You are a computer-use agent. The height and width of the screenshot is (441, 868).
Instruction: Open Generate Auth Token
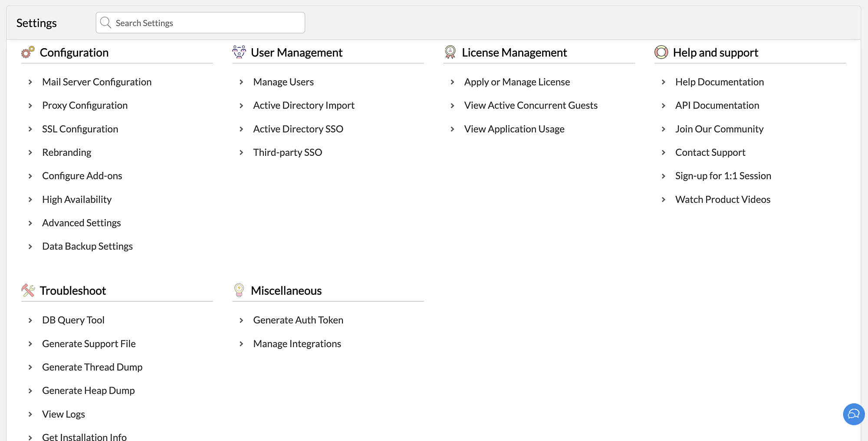[x=298, y=320]
